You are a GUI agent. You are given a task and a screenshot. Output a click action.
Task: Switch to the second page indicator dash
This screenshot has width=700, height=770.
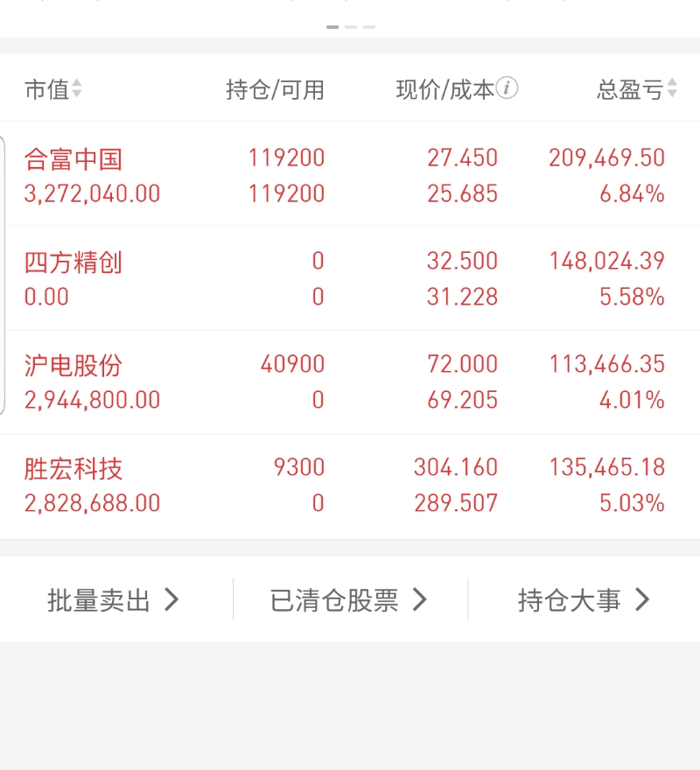[351, 27]
